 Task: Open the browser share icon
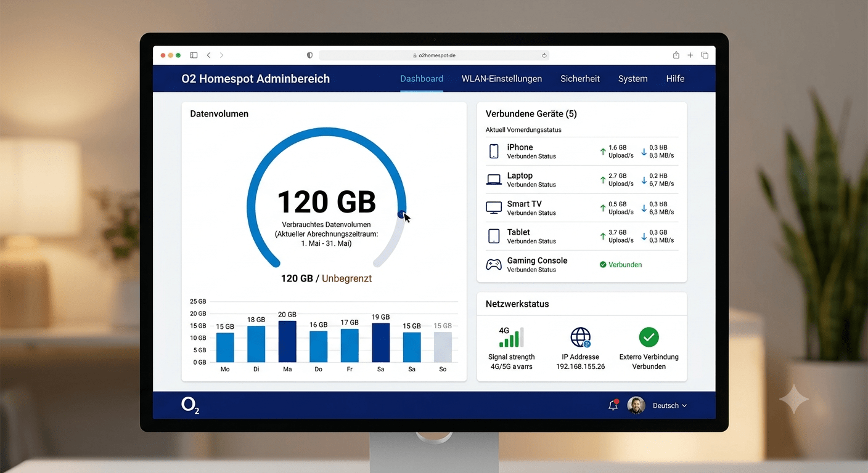(676, 55)
